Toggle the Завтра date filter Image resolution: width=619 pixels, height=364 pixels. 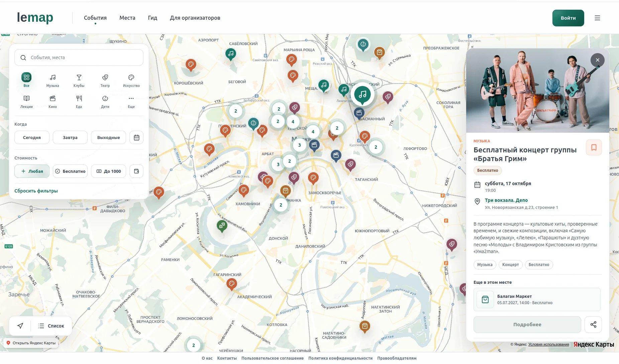click(70, 137)
